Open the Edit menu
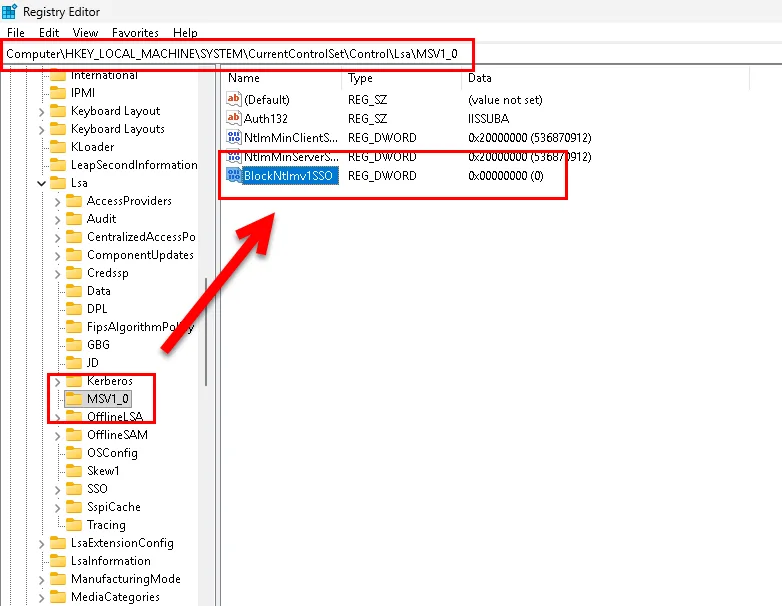 pos(49,33)
